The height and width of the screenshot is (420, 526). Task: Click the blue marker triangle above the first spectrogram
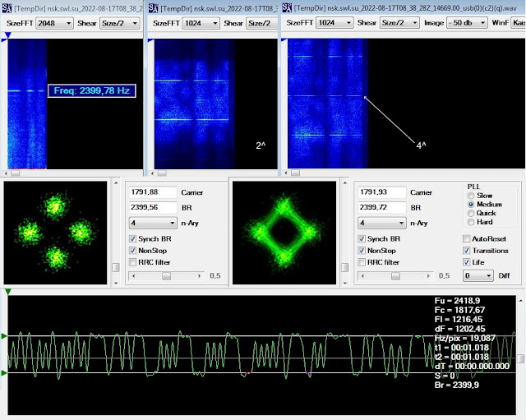8,35
